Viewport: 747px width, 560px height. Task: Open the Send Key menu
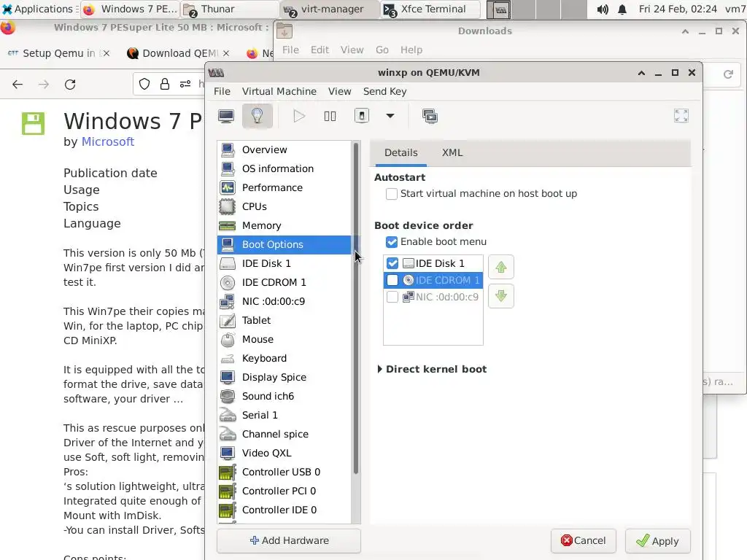pos(385,91)
